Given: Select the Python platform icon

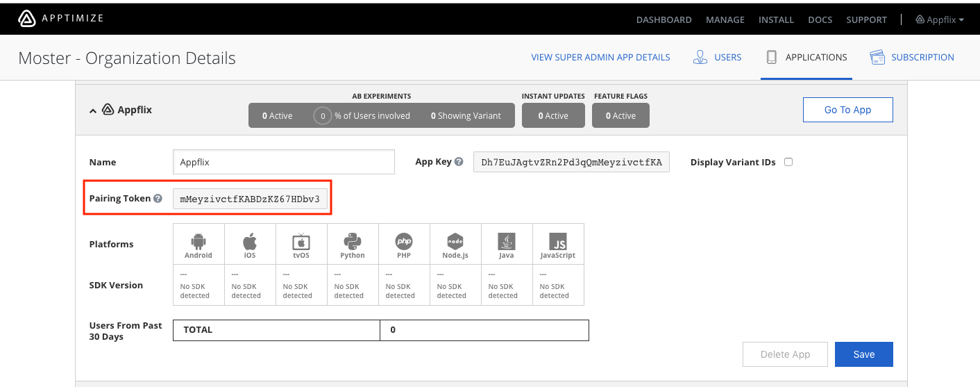Looking at the screenshot, I should pos(353,242).
